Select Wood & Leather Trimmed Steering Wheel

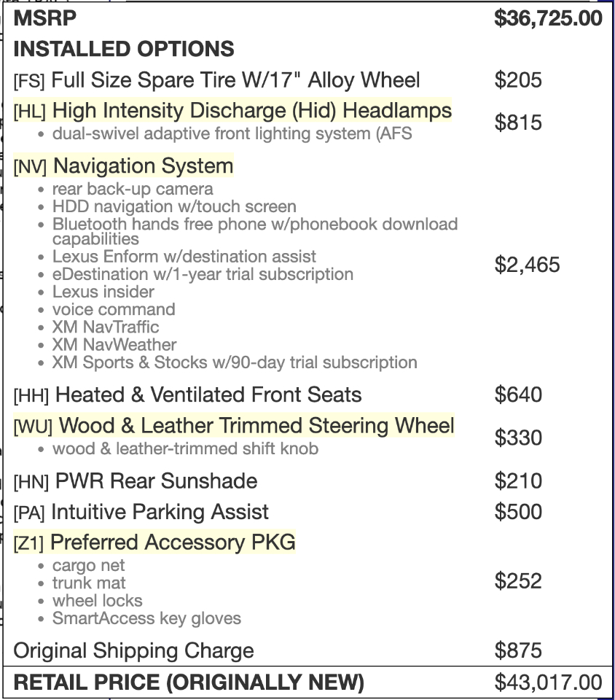tap(256, 426)
